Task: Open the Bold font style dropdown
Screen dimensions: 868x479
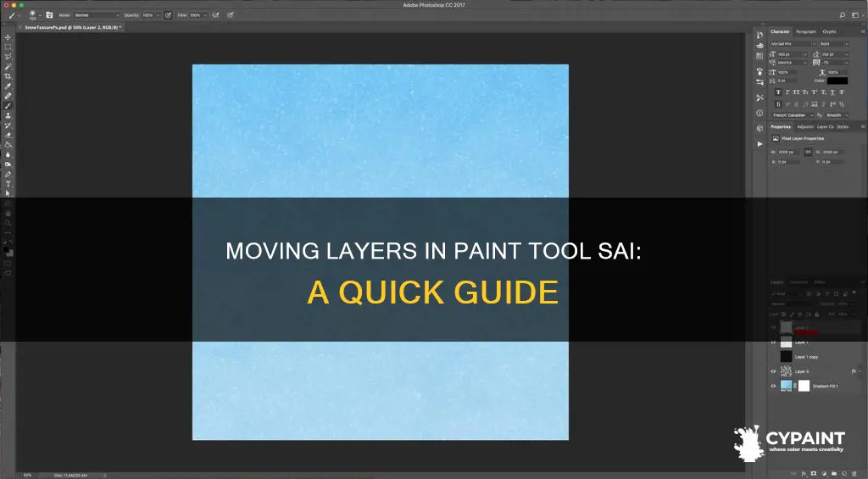Action: coord(834,44)
